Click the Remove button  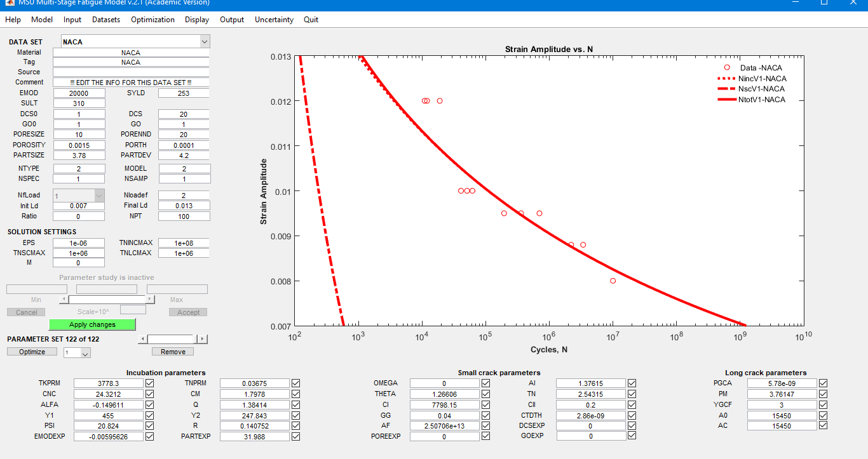173,352
